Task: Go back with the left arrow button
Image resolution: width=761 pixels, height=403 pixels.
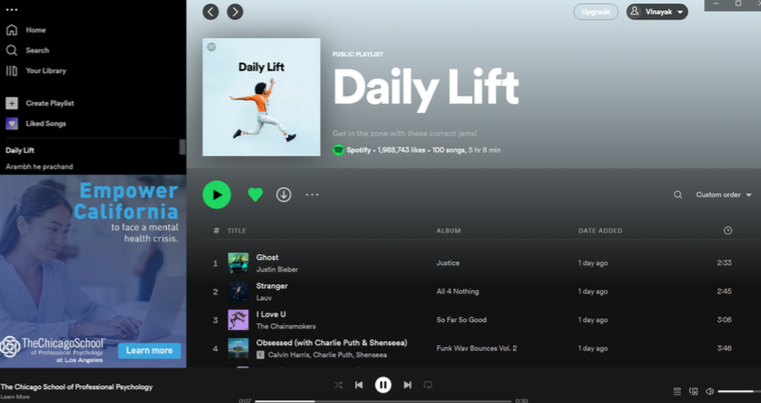Action: click(210, 12)
